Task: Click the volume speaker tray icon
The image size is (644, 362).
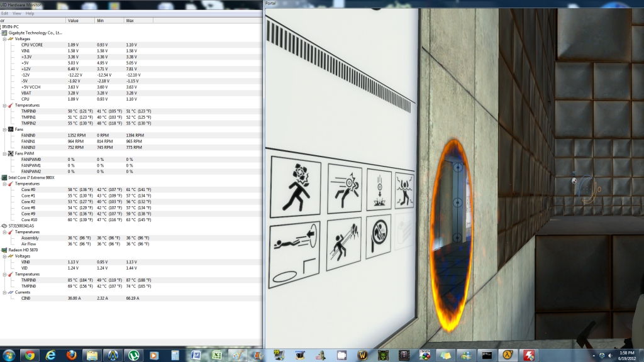Action: point(610,356)
